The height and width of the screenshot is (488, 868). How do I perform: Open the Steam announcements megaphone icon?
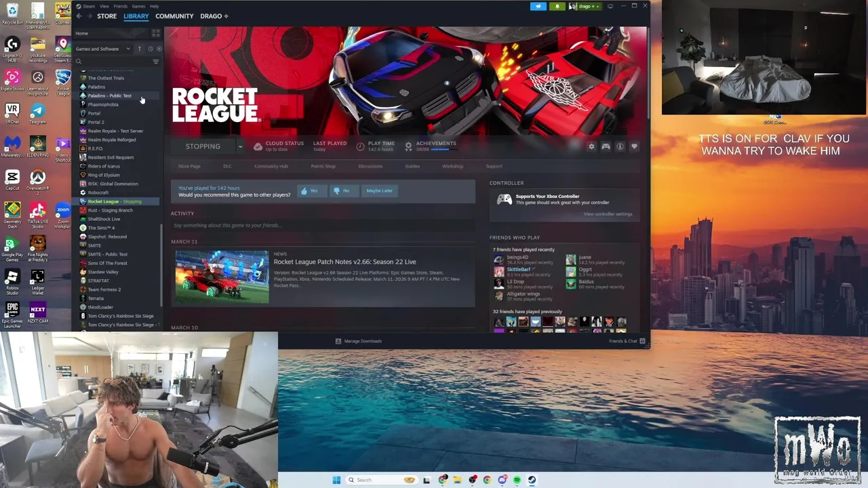(538, 6)
